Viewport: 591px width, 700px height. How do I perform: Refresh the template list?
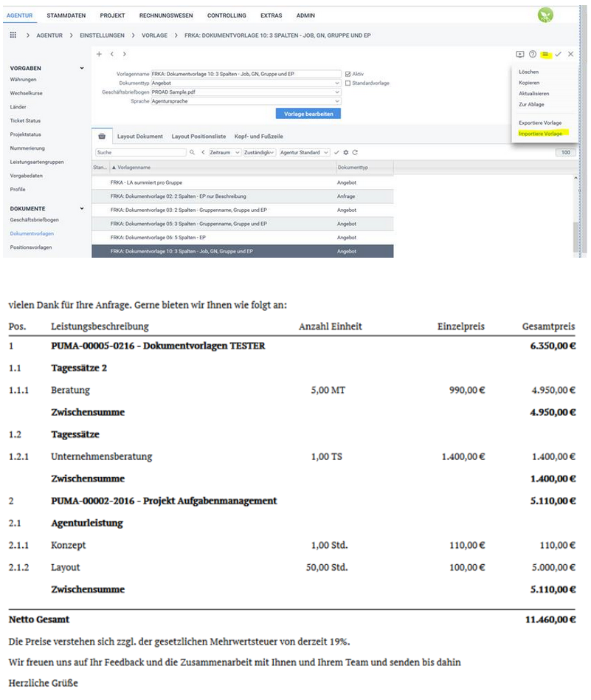(x=355, y=152)
